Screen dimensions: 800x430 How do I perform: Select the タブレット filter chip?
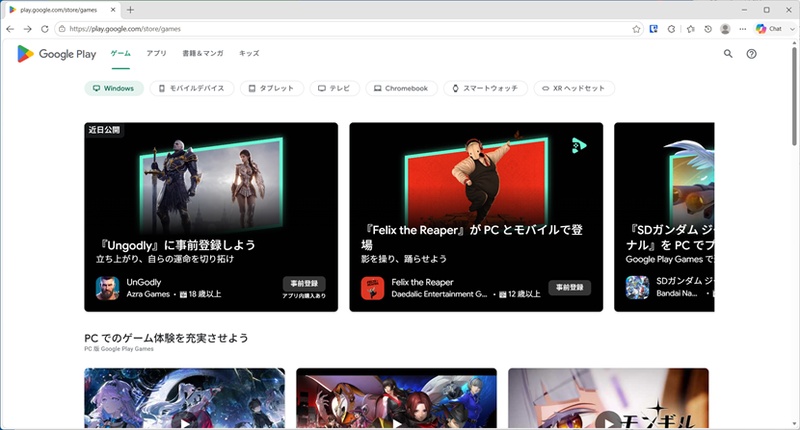pyautogui.click(x=272, y=88)
